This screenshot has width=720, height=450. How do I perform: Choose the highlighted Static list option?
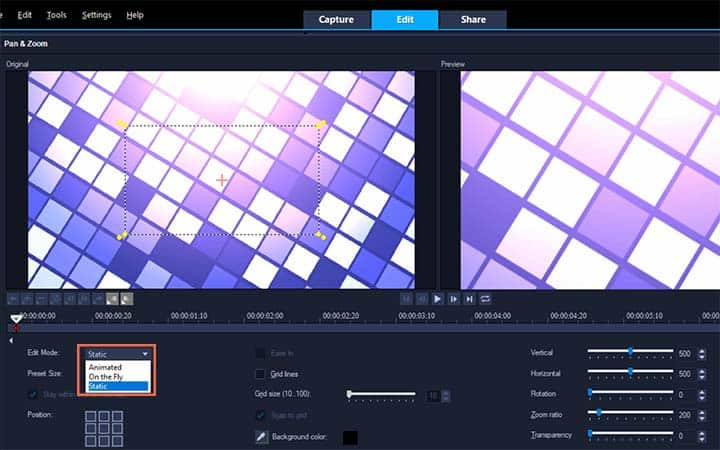coord(118,386)
